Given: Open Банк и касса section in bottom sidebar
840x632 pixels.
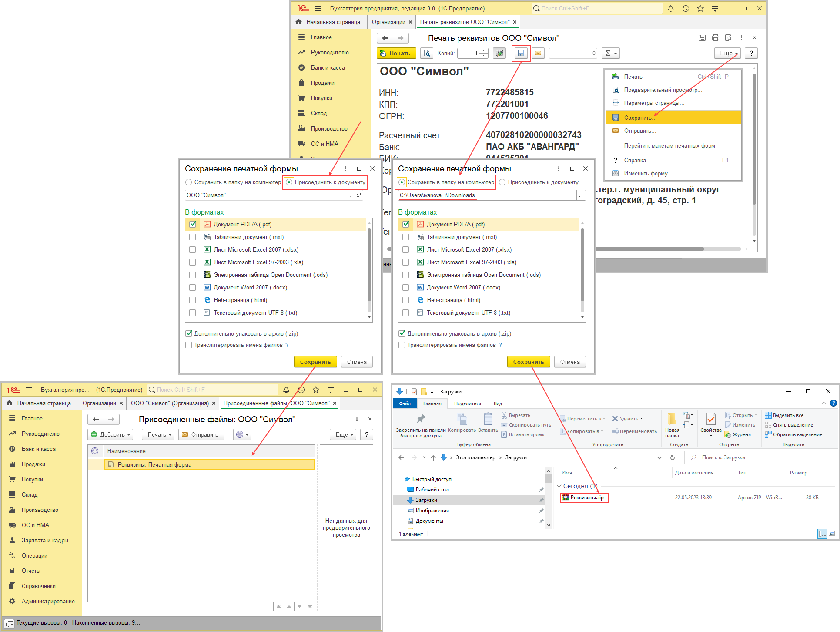Looking at the screenshot, I should (38, 449).
